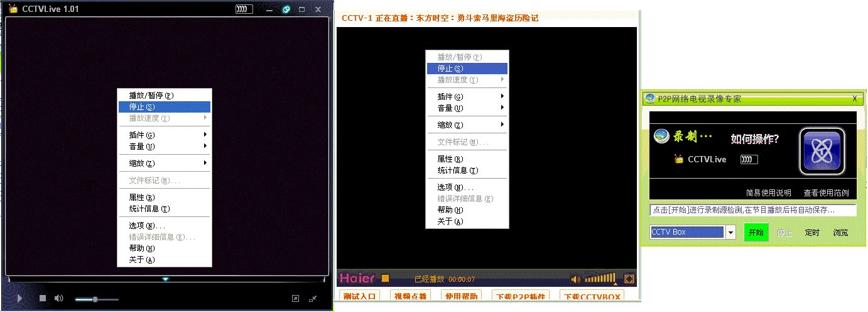
Task: Close the P2P网络电视录像专家 window
Action: [854, 99]
